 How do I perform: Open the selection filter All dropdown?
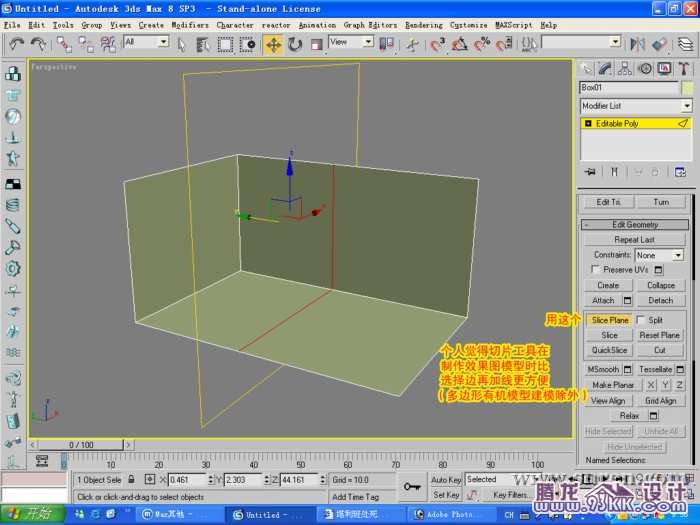pos(163,42)
